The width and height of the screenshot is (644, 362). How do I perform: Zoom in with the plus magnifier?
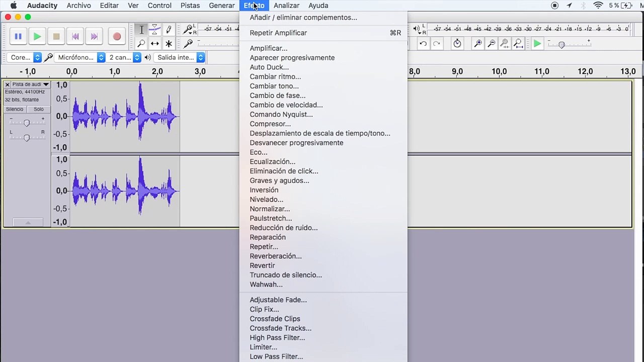pos(478,44)
